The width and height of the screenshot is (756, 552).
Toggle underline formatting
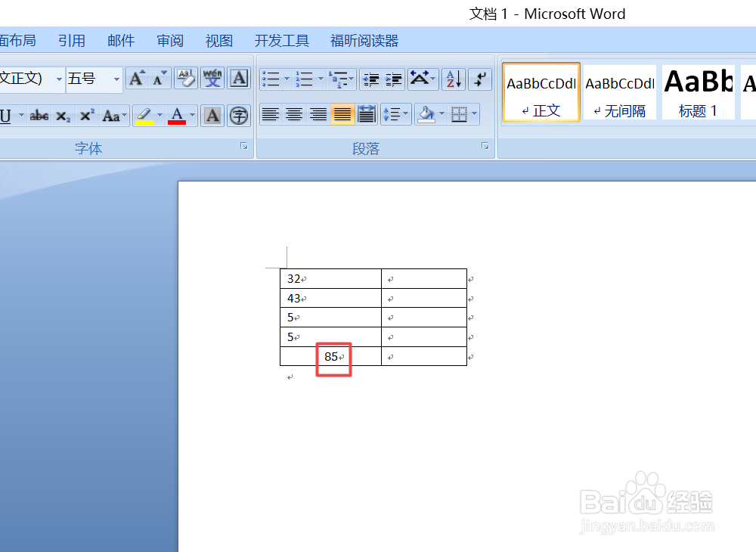point(6,116)
